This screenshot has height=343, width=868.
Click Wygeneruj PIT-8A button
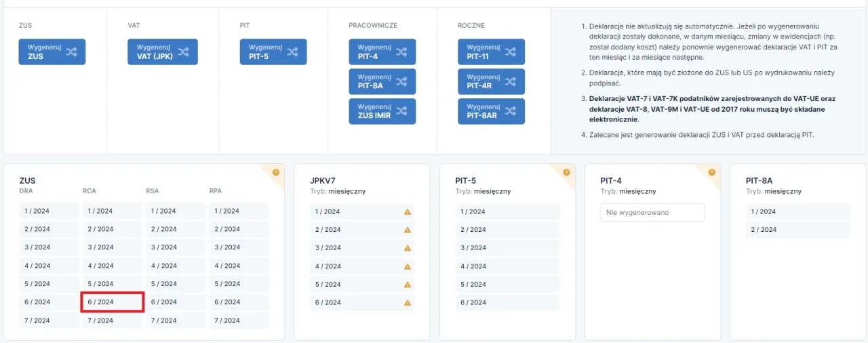[382, 82]
